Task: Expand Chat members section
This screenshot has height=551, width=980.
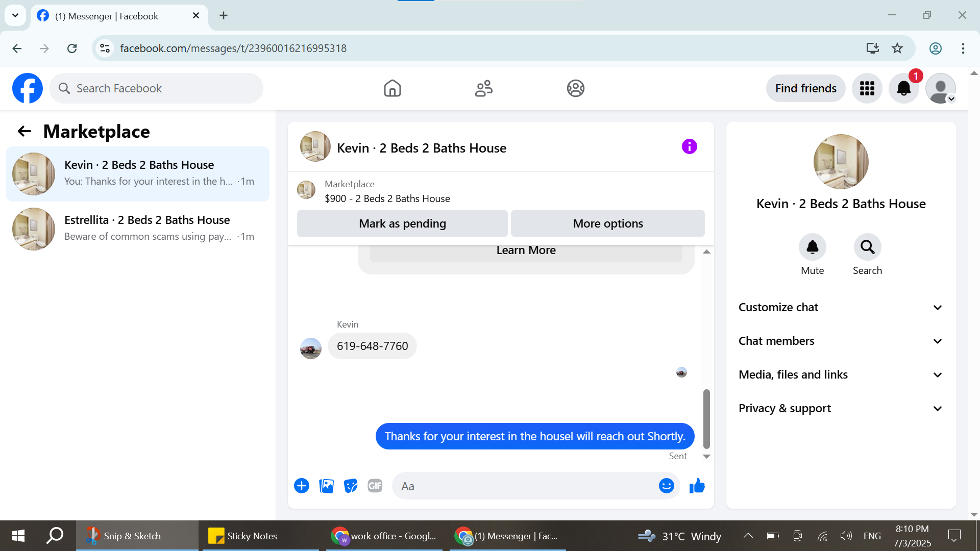Action: (x=840, y=341)
